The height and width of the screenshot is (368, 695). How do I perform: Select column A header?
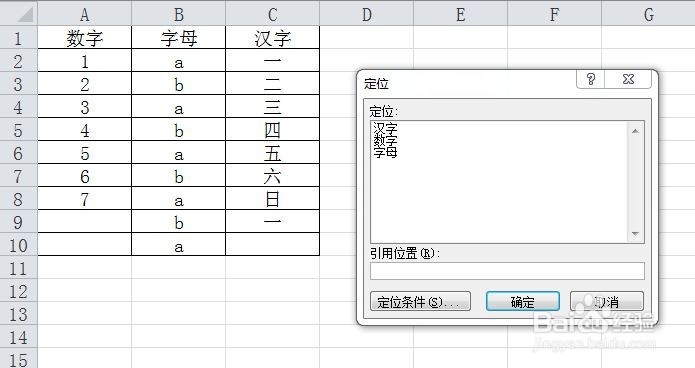tap(85, 14)
